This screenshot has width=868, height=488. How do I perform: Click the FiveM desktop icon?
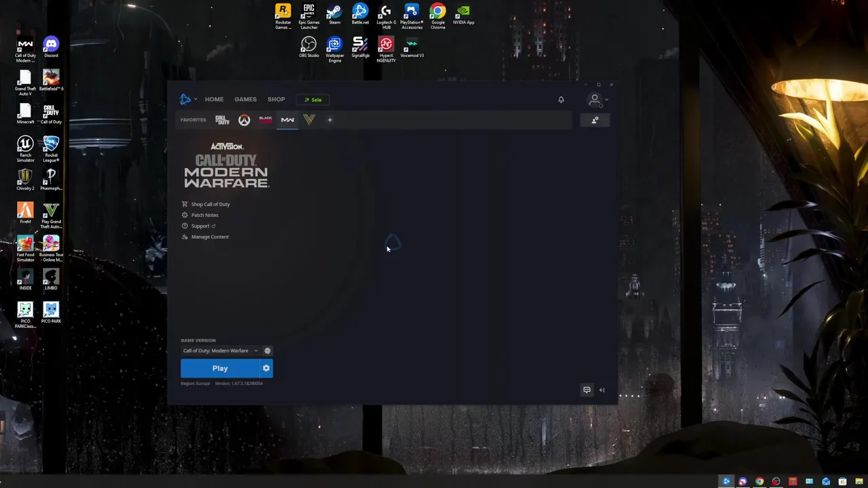25,213
